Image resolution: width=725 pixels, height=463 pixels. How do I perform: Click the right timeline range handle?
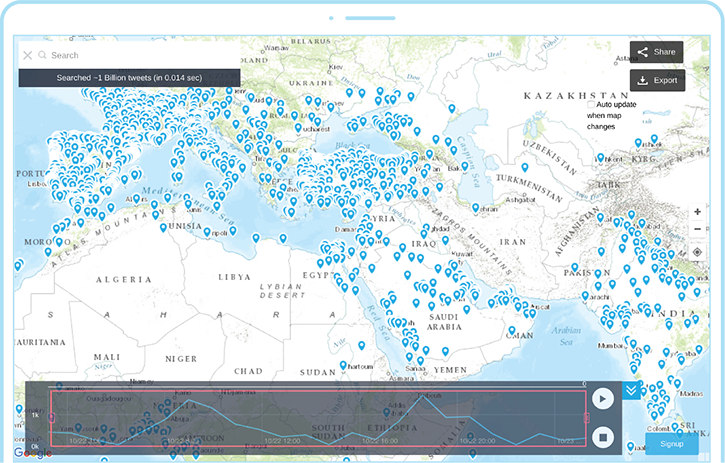[x=587, y=418]
